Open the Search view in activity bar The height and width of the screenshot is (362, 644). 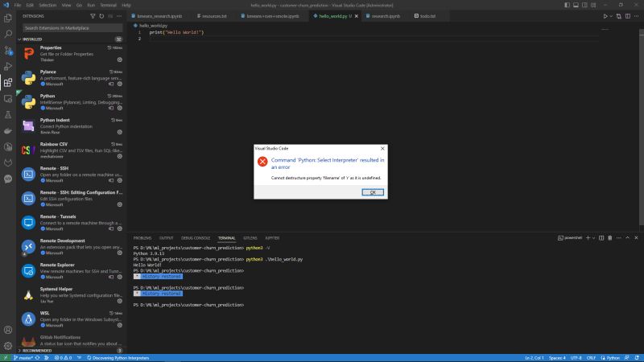point(8,34)
